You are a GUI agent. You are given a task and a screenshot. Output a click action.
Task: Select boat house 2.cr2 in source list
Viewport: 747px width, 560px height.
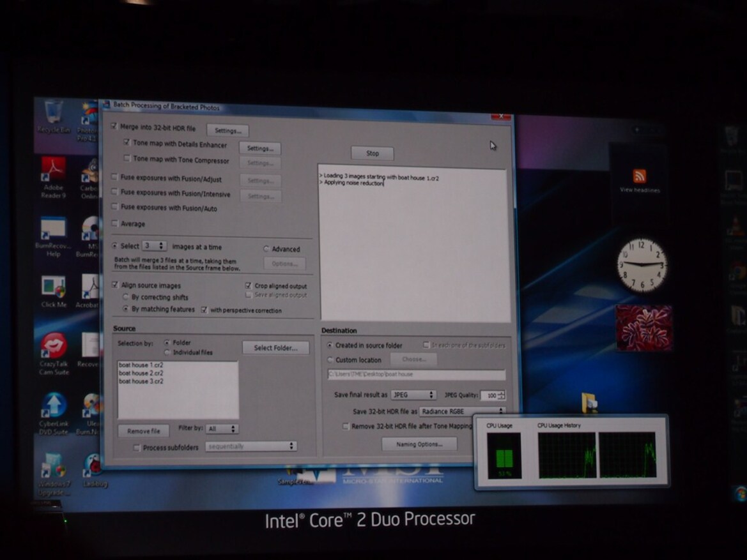point(141,373)
